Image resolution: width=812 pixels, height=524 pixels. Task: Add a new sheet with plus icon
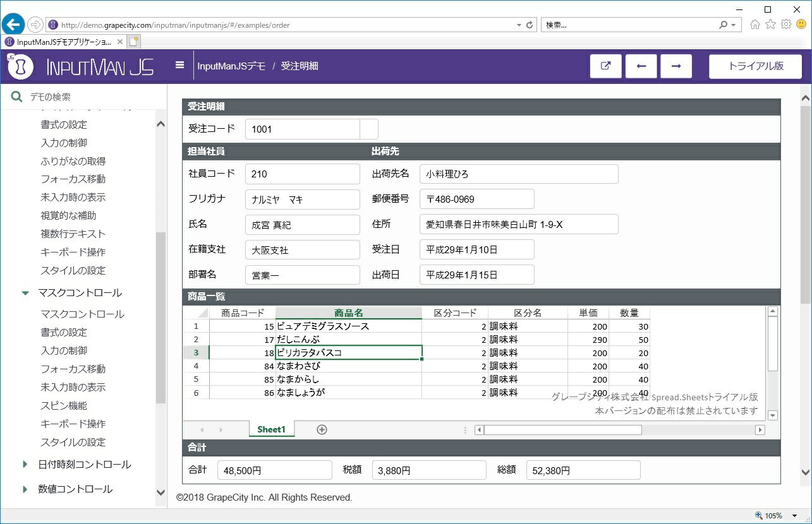[x=322, y=429]
